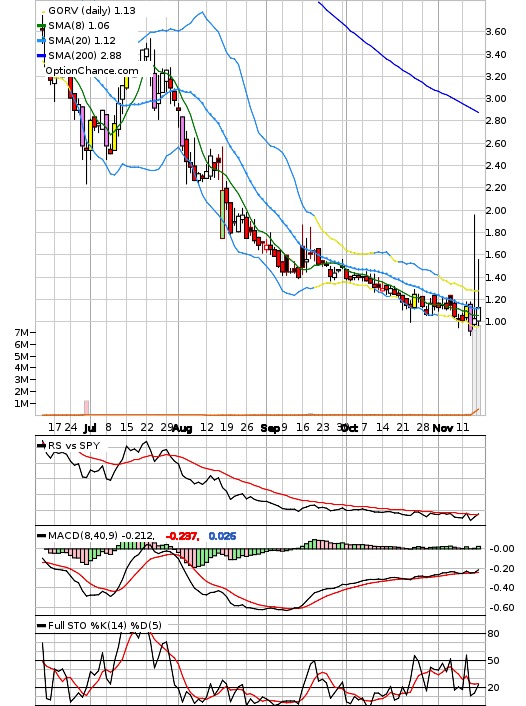Click the SMA(20) light blue legend marker
526x706 pixels.
pyautogui.click(x=41, y=41)
